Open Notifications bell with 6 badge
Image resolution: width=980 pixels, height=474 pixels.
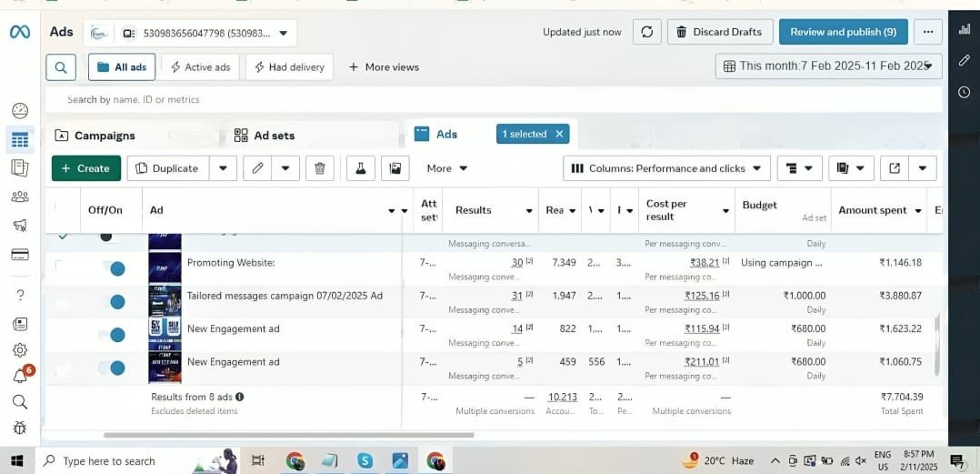[x=20, y=375]
